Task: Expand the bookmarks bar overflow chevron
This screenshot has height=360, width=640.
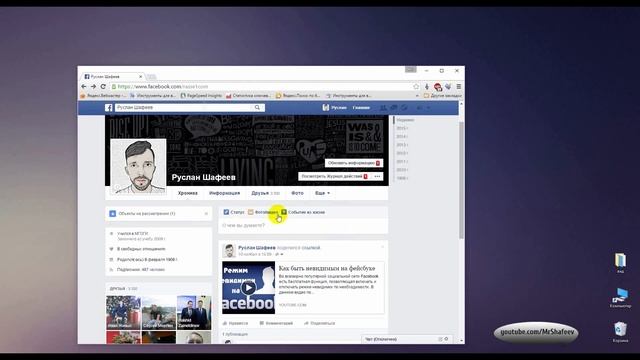Action: click(x=417, y=96)
